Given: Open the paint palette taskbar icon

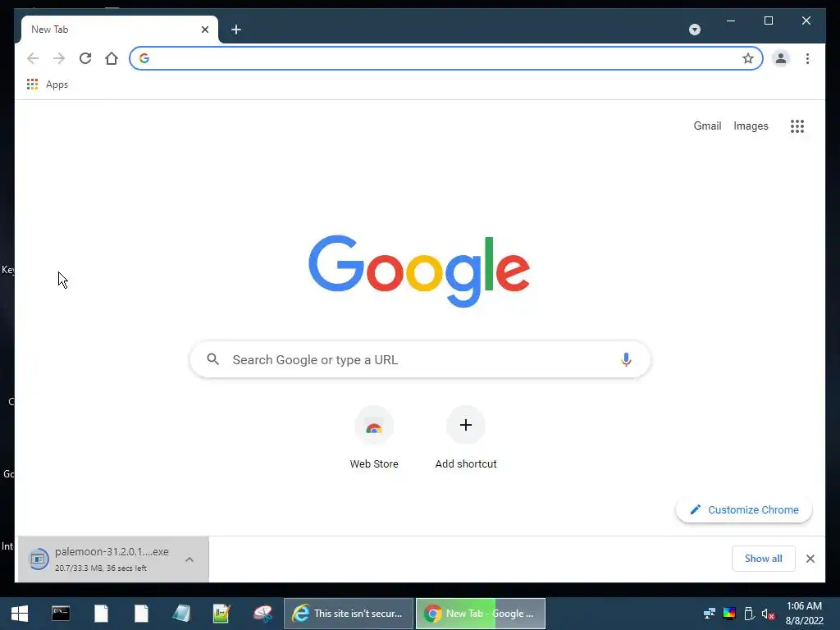Looking at the screenshot, I should pos(262,614).
